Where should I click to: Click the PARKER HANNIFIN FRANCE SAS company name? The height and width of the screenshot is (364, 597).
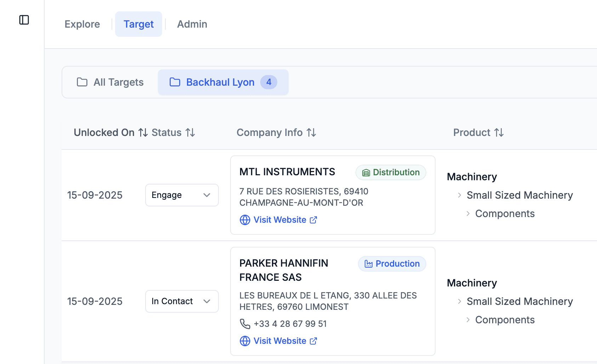point(284,270)
